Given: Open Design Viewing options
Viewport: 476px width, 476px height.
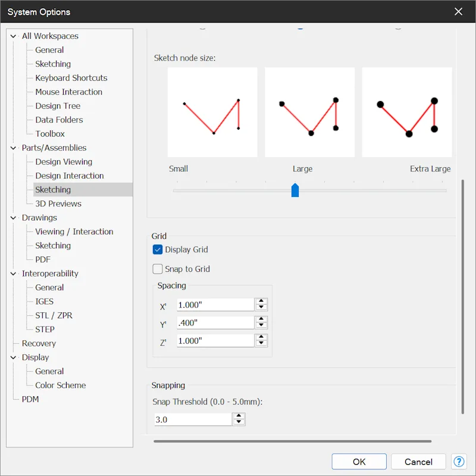Looking at the screenshot, I should [64, 162].
